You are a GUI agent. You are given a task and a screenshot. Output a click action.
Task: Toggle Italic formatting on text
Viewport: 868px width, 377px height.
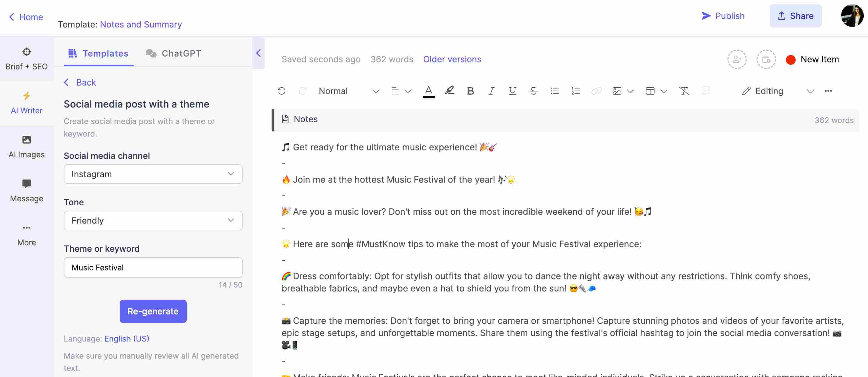tap(490, 91)
